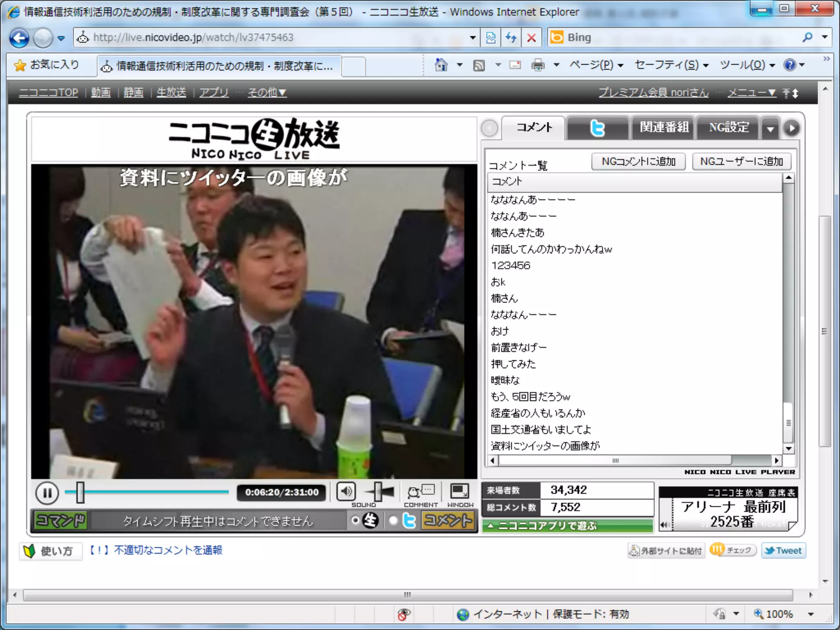Image resolution: width=840 pixels, height=630 pixels.
Task: Expand the その他 dropdown menu
Action: pyautogui.click(x=267, y=93)
